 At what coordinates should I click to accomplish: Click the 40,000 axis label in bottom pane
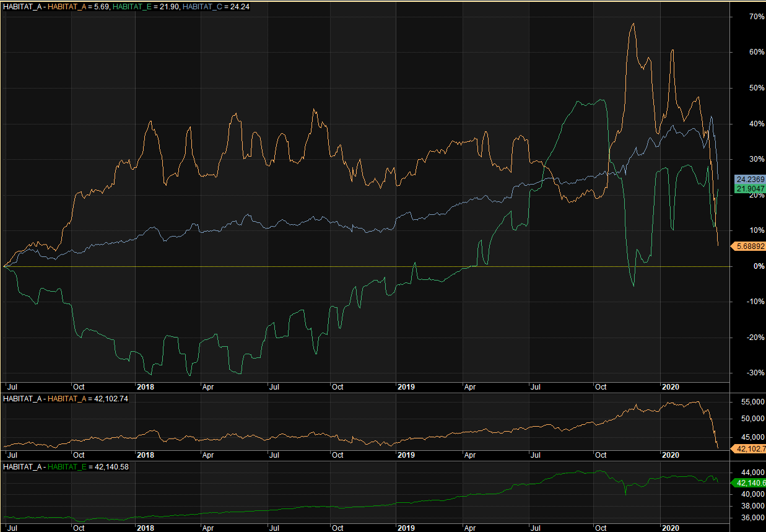point(752,494)
